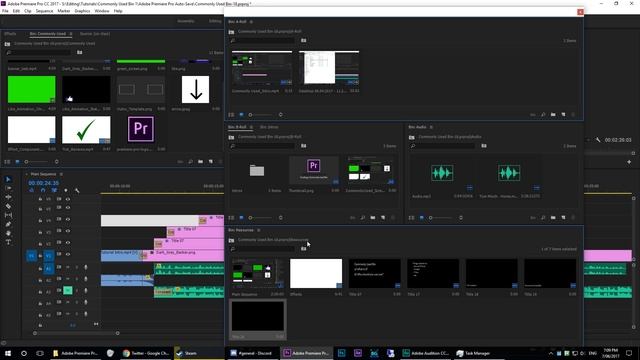This screenshot has width=640, height=360.
Task: Click New Item icon in Commonly Used bin
Action: point(211,162)
